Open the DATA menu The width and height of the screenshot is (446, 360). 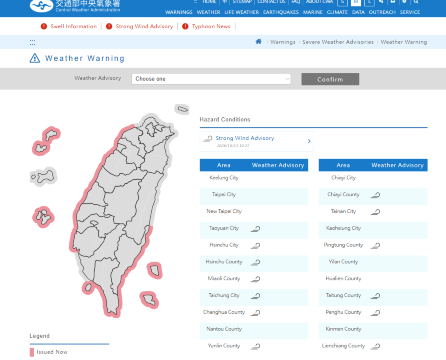coord(358,12)
